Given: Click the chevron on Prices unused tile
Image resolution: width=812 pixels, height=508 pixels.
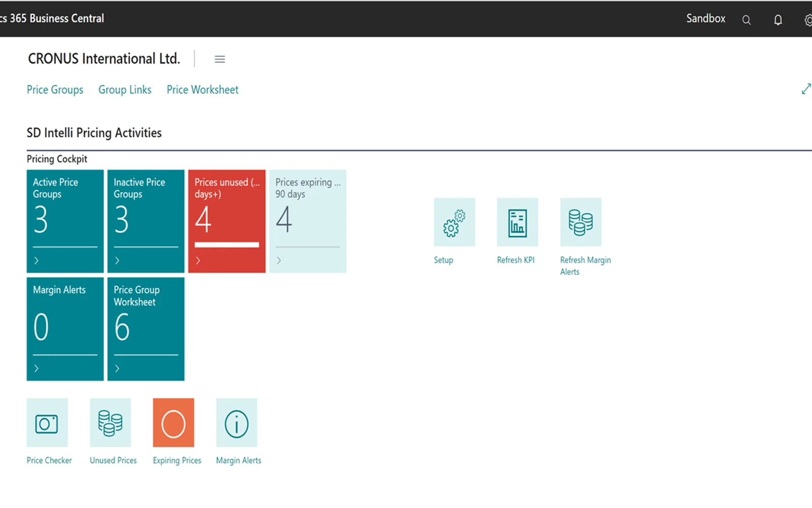Looking at the screenshot, I should click(198, 261).
